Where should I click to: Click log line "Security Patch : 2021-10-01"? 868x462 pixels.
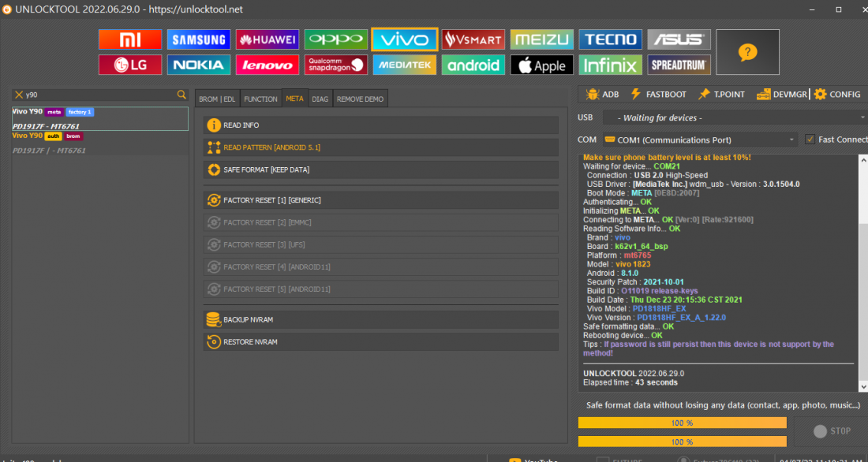point(635,282)
